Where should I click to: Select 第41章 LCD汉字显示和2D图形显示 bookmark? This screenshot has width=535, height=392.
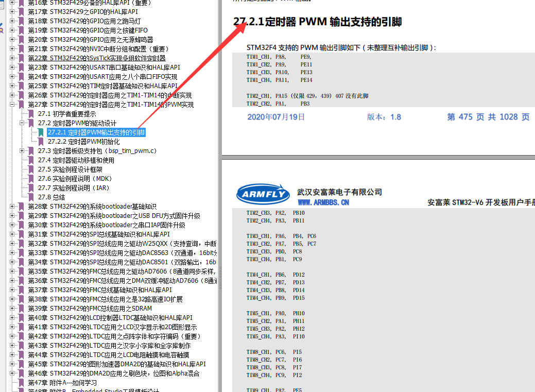[112, 327]
